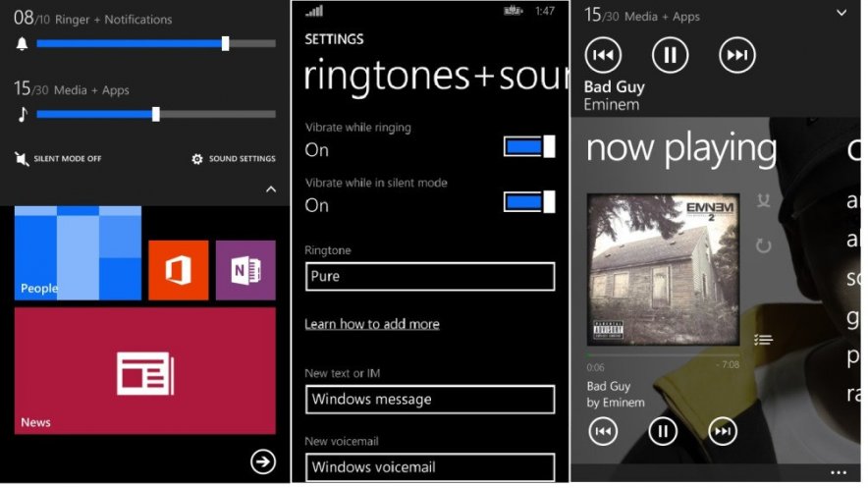Collapse media volume panel with down chevron
Screen dimensions: 868x488
tap(841, 12)
